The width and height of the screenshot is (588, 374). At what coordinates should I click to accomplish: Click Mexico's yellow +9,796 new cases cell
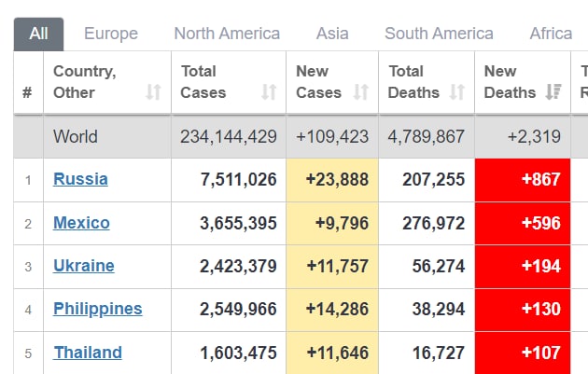332,223
